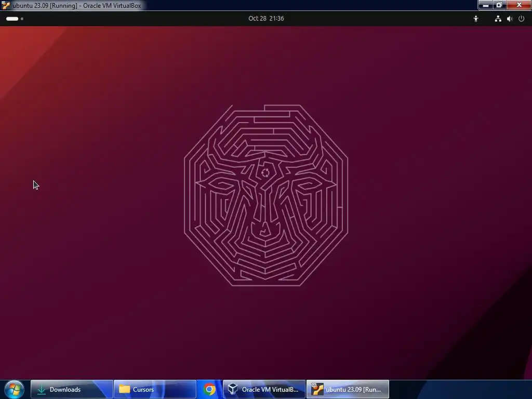Click the volume speaker icon
Screen dimensions: 532x399
click(510, 19)
